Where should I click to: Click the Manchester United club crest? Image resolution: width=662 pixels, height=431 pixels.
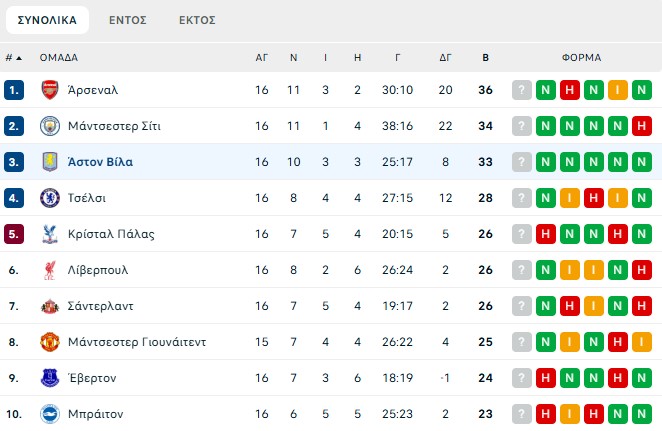tap(49, 342)
